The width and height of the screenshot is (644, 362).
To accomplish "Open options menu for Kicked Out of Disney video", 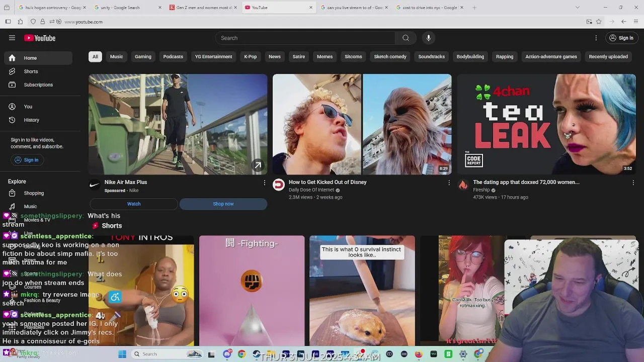I will click(x=449, y=183).
